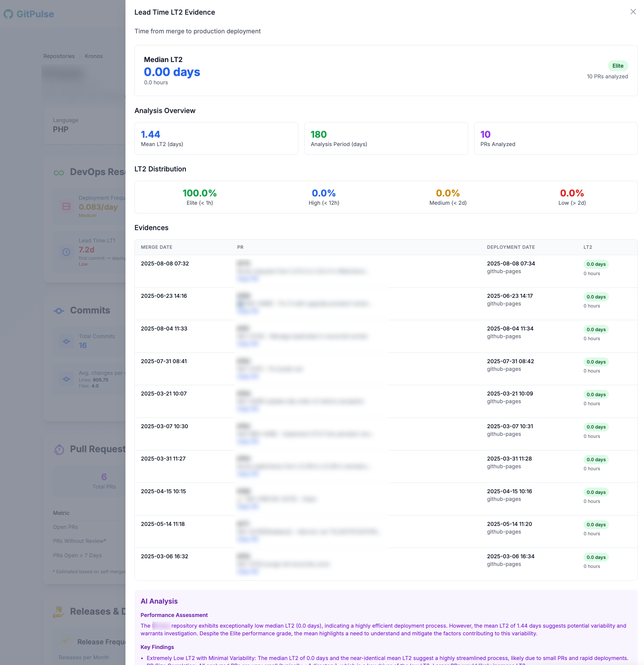Click the Release Frequency checkmark icon
Screen dimensions: 644x665
coord(65,641)
